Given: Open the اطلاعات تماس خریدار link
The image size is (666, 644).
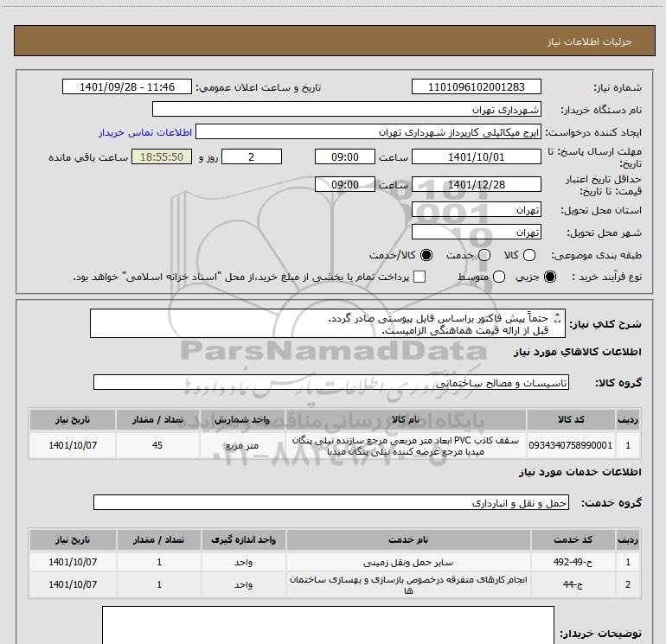Looking at the screenshot, I should pyautogui.click(x=145, y=132).
